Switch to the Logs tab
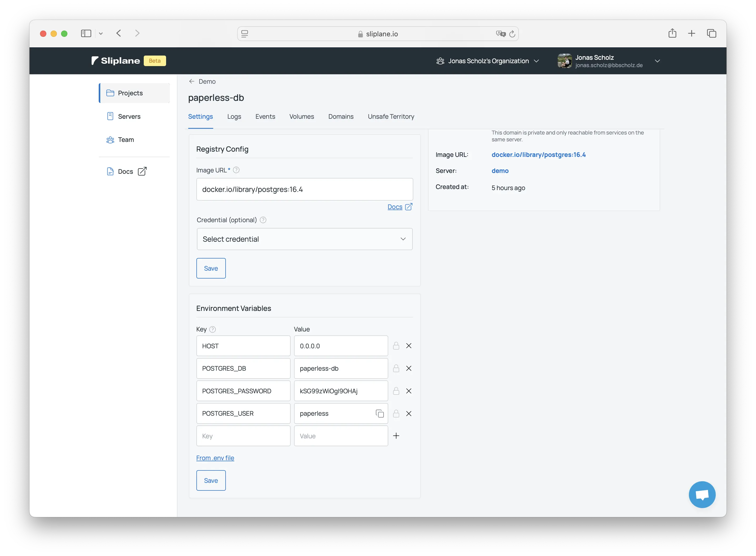The height and width of the screenshot is (556, 756). [234, 116]
